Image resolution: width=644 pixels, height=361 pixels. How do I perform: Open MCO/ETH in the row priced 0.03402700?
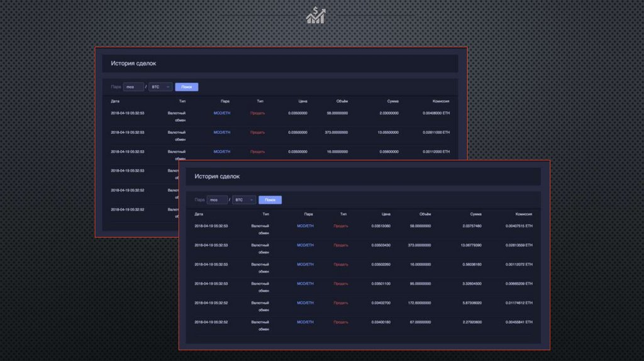(x=305, y=303)
